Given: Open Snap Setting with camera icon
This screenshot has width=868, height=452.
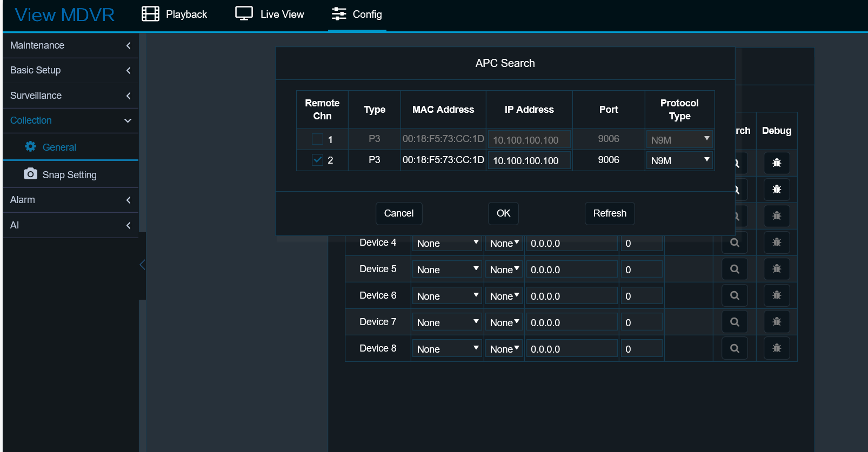Looking at the screenshot, I should [69, 174].
